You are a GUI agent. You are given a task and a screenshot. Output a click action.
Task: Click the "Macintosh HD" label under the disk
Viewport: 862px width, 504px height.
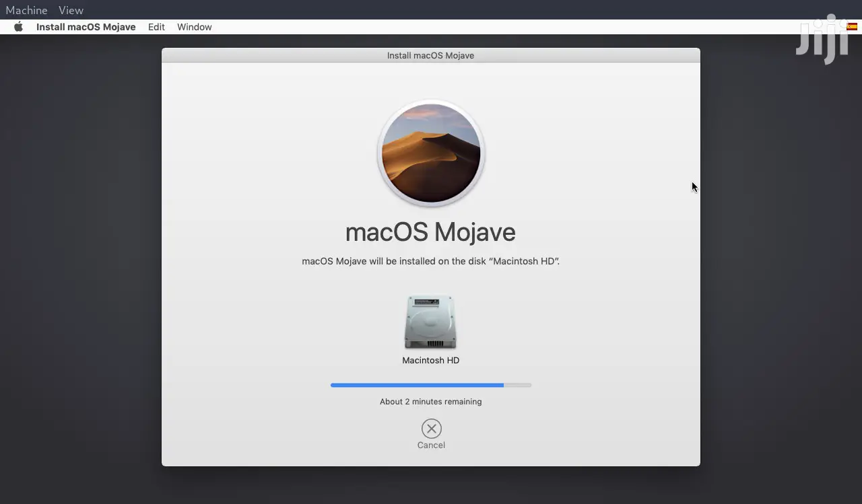click(431, 361)
